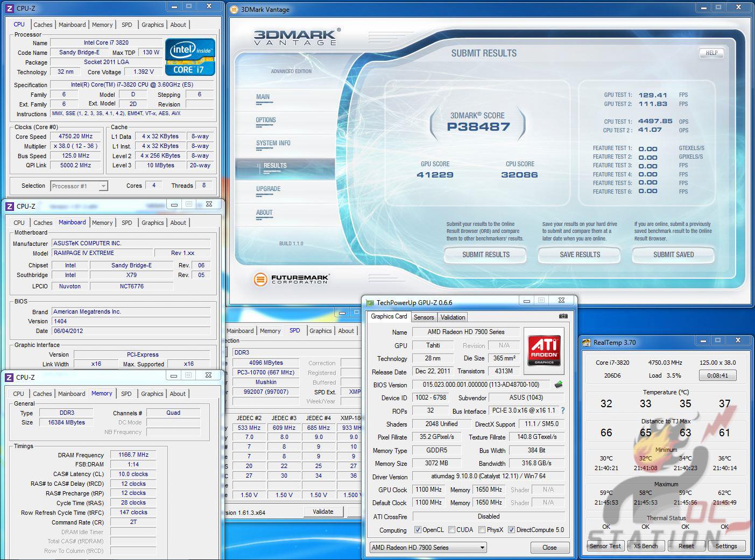Open the AMD Radeon HD 7900 Series dropdown
The height and width of the screenshot is (560, 755).
428,547
